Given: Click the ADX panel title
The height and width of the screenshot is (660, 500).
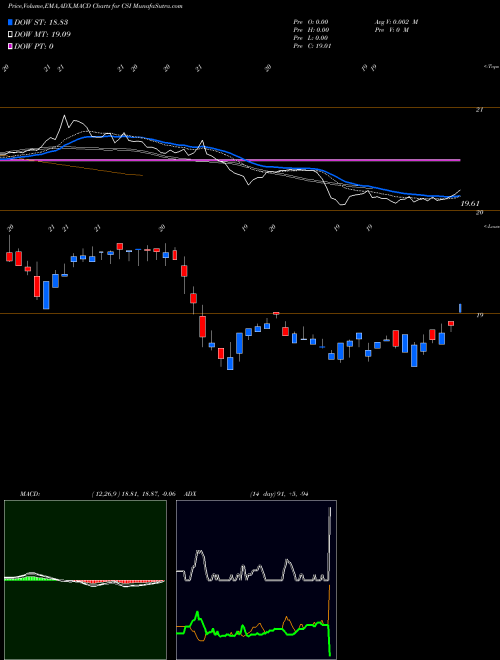Looking at the screenshot, I should [x=191, y=494].
